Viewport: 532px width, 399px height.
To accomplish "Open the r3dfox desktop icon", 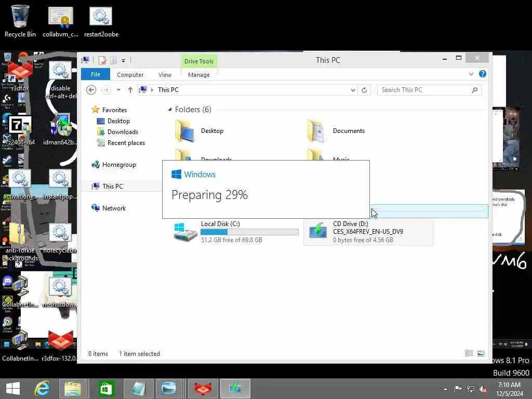I will coord(20,75).
